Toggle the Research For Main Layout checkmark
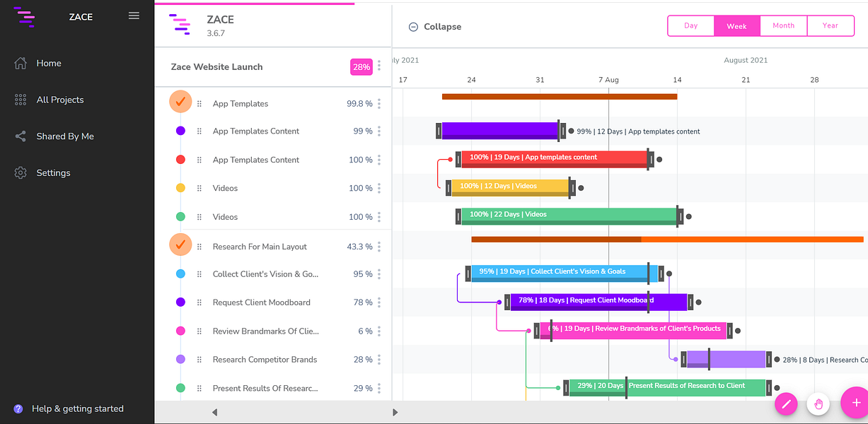The height and width of the screenshot is (424, 868). pyautogui.click(x=180, y=245)
